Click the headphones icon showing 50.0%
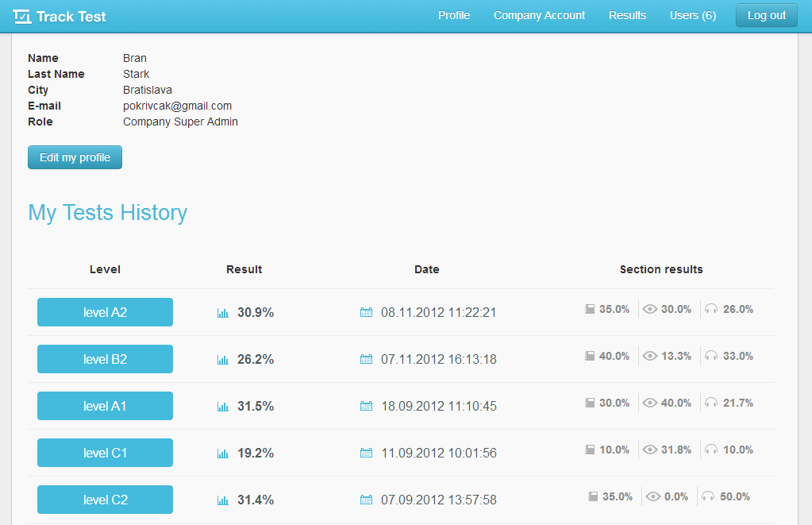This screenshot has height=525, width=812. (x=708, y=496)
